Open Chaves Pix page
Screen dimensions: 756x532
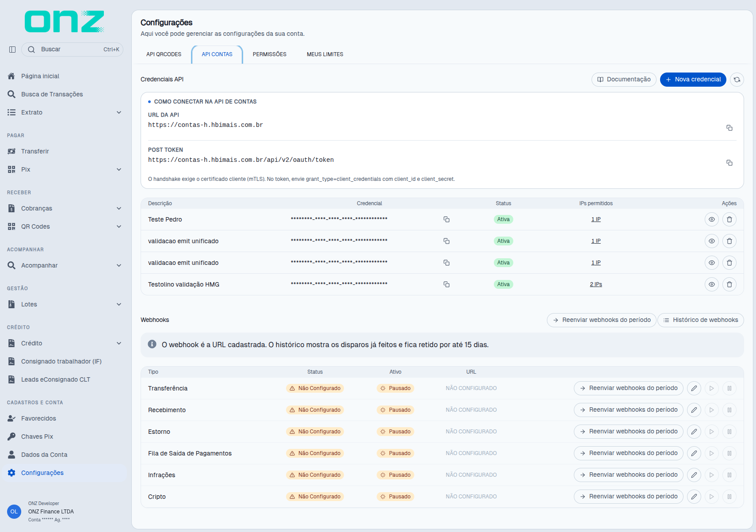65,436
